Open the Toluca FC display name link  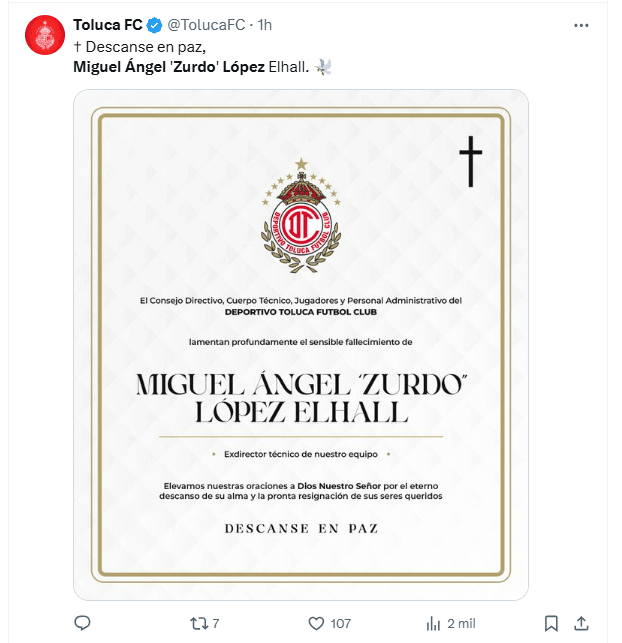[107, 25]
